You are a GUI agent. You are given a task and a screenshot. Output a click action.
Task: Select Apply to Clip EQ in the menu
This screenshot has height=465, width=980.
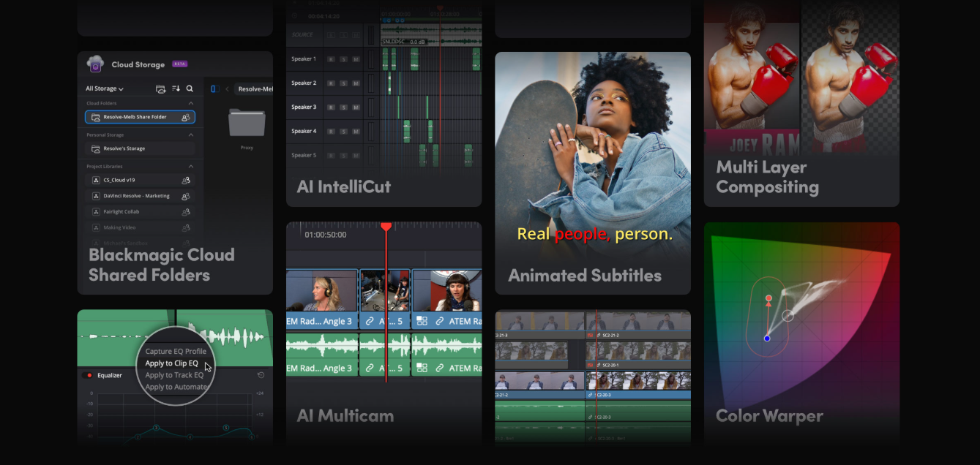(172, 364)
